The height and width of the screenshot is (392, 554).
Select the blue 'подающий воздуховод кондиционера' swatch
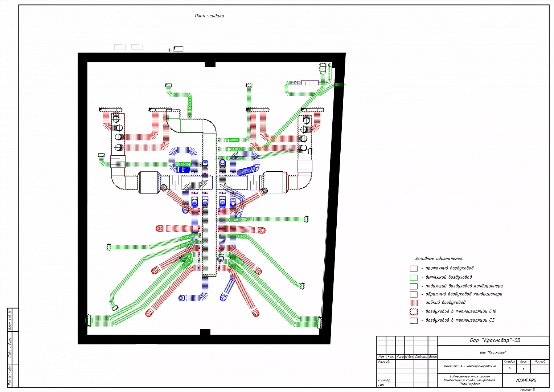point(414,286)
